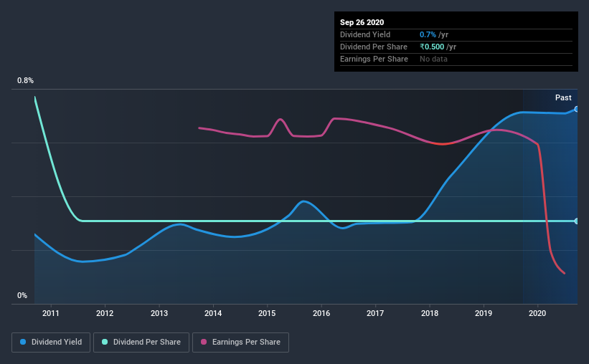Select the 2011 x-axis label
The width and height of the screenshot is (589, 364).
(51, 313)
